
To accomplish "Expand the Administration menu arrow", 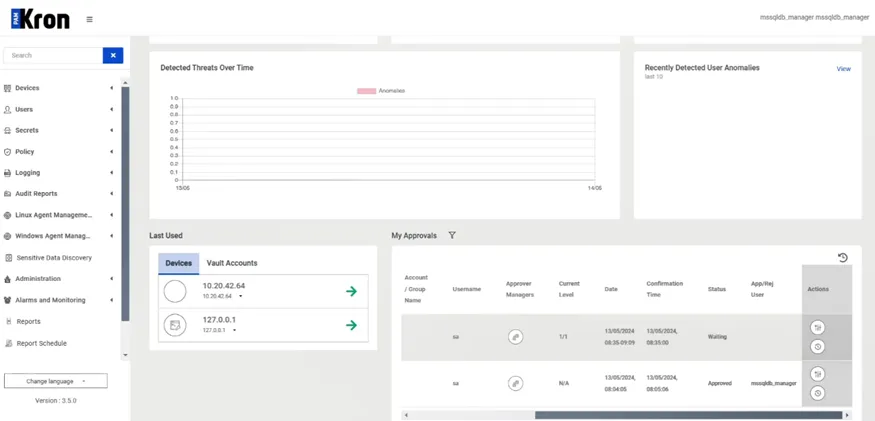I will coord(112,279).
